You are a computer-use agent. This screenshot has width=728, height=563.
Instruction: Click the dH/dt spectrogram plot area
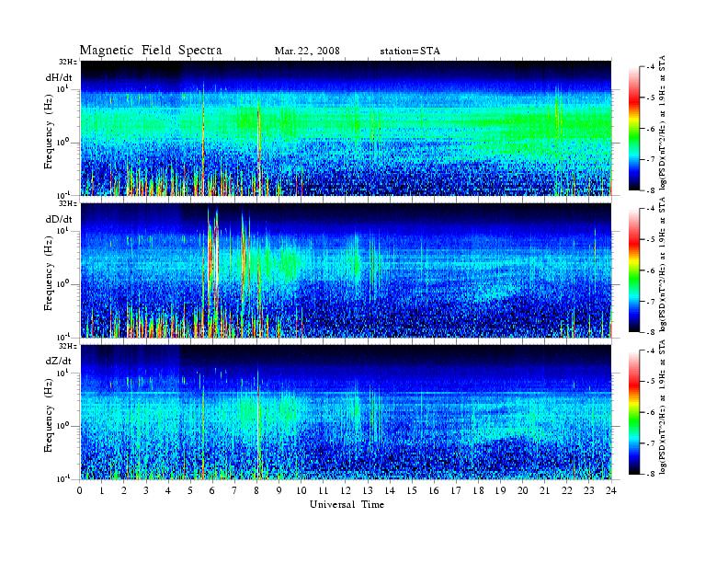pos(347,128)
